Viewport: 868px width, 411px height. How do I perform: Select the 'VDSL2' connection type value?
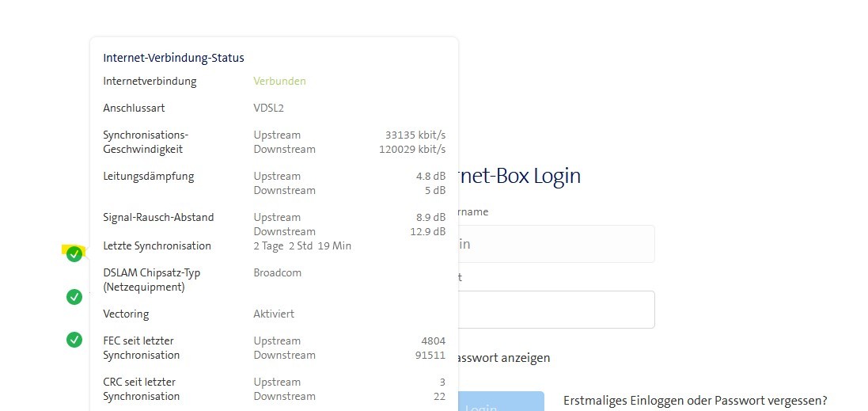click(x=268, y=108)
